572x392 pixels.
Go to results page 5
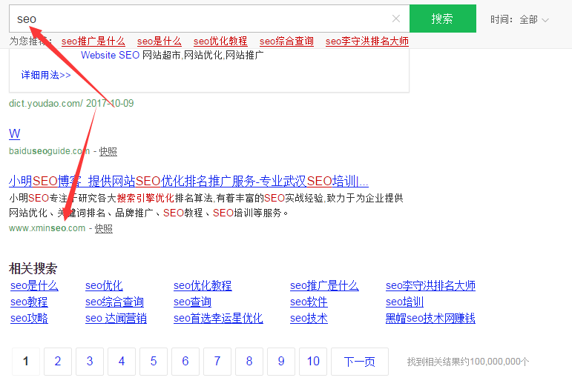point(154,362)
